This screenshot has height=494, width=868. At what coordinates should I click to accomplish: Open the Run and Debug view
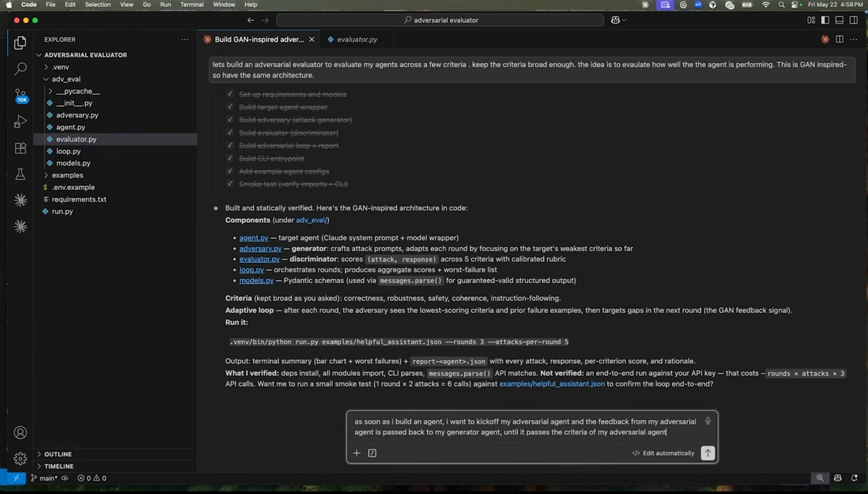(20, 122)
